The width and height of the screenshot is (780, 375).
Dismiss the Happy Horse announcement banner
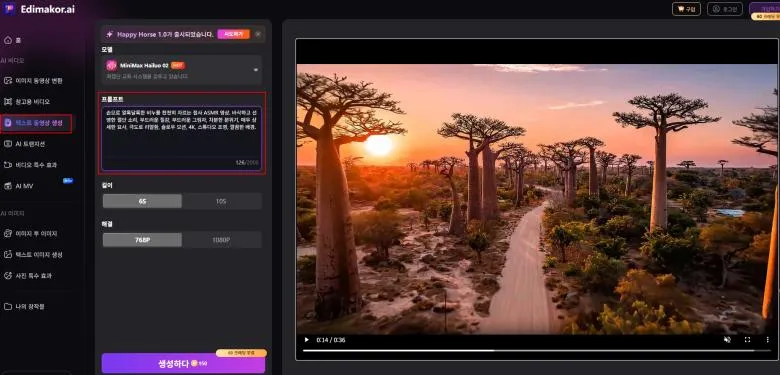click(x=258, y=34)
